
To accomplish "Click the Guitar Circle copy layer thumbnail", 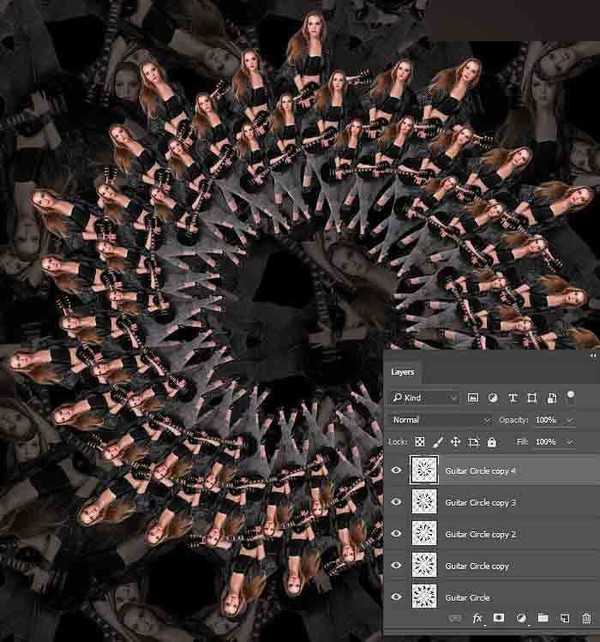I will click(425, 565).
